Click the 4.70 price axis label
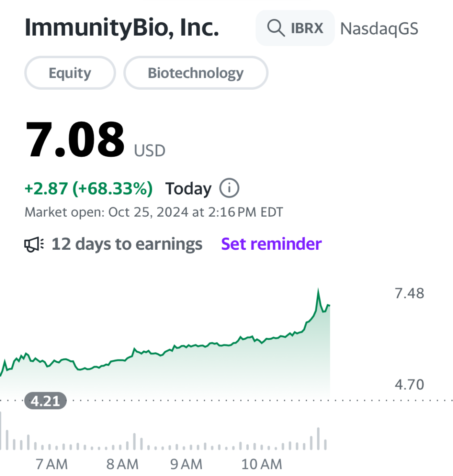 click(x=409, y=385)
